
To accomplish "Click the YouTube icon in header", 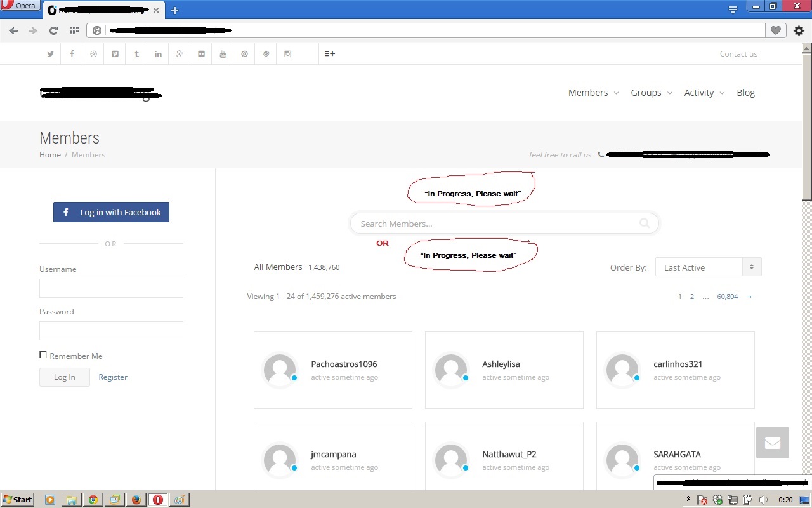I will pos(223,54).
